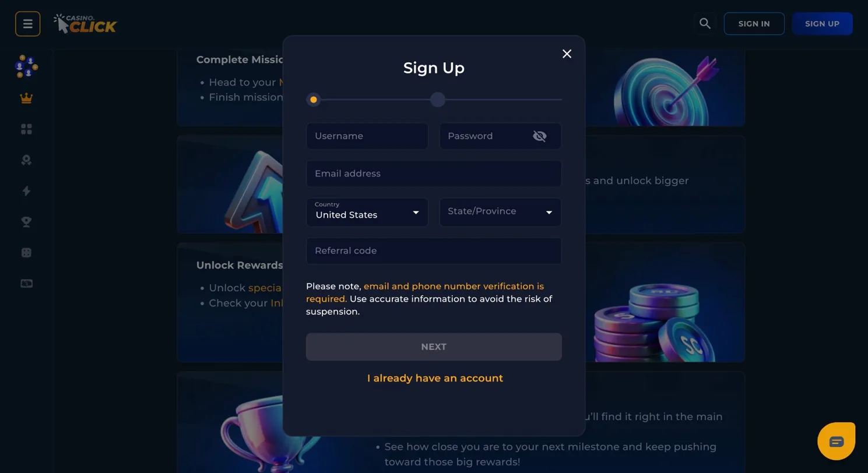Image resolution: width=868 pixels, height=473 pixels.
Task: Close the Sign Up dialog
Action: tap(567, 54)
